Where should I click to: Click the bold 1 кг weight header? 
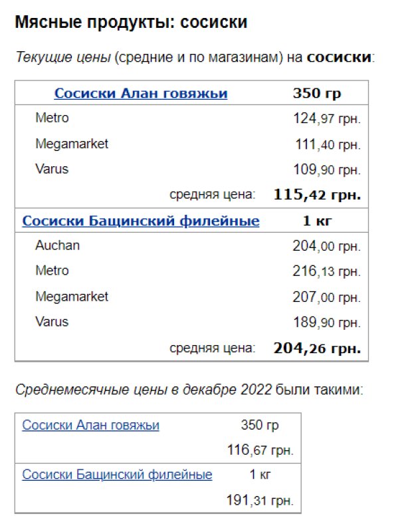point(317,221)
